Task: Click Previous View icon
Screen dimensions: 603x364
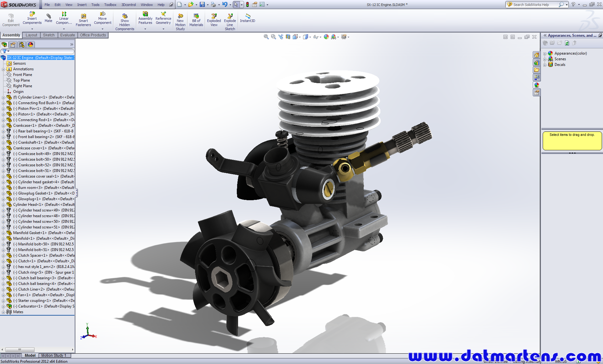Action: coord(280,37)
